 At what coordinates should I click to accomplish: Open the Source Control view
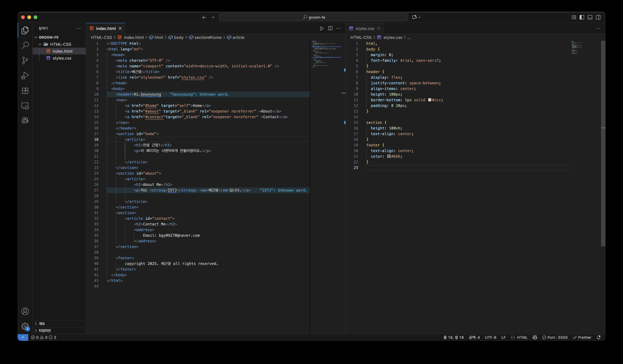(25, 61)
